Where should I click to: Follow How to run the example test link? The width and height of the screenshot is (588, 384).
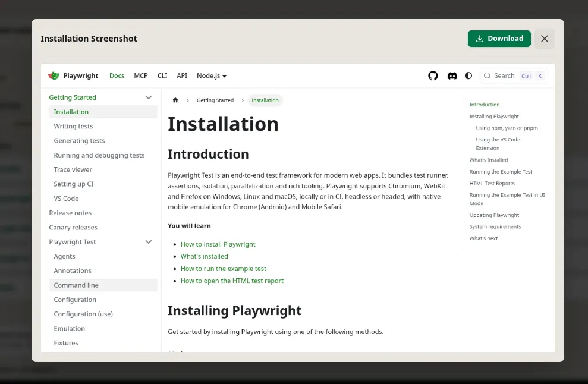click(224, 269)
